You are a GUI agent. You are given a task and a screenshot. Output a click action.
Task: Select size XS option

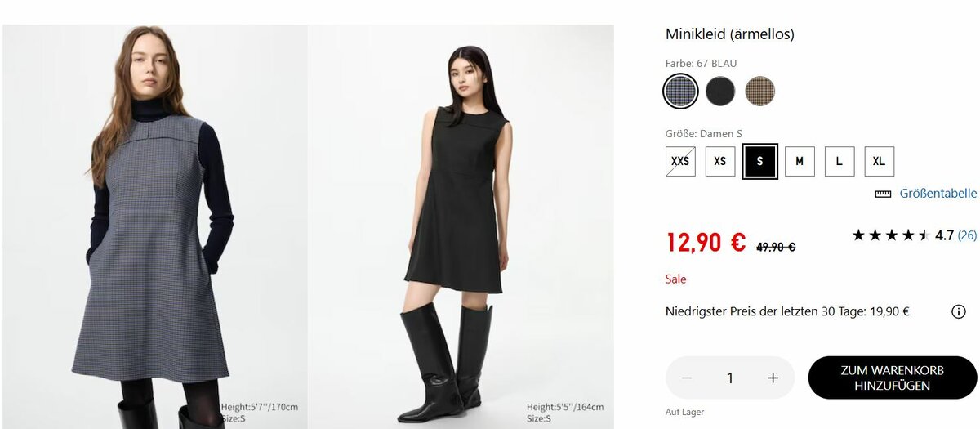pyautogui.click(x=720, y=161)
